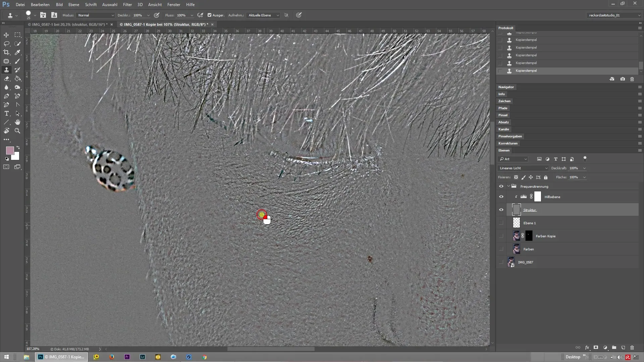Select last Kopierstempel history state
This screenshot has height=362, width=644.
(567, 71)
